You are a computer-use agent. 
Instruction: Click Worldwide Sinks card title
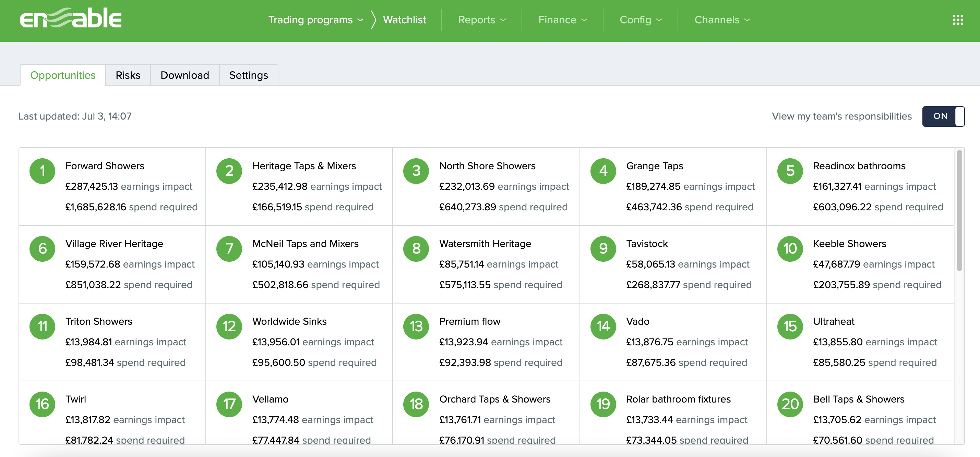tap(289, 322)
